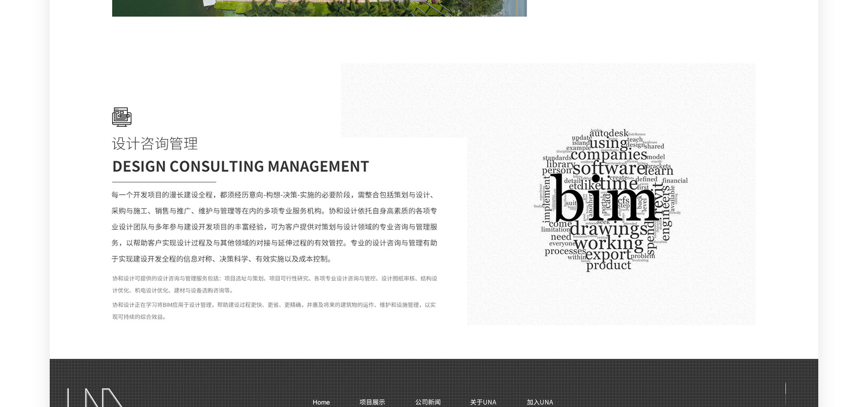Navigate to 关于UNA page

tap(483, 402)
